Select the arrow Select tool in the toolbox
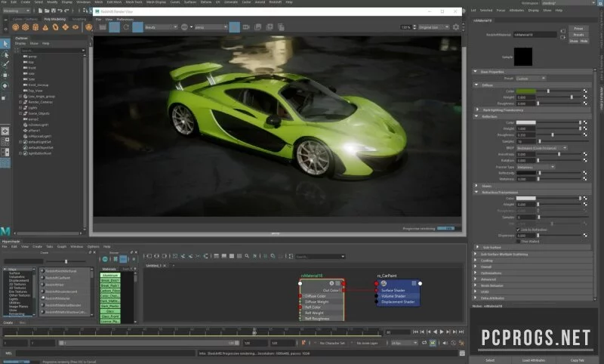The width and height of the screenshot is (604, 364). point(5,44)
